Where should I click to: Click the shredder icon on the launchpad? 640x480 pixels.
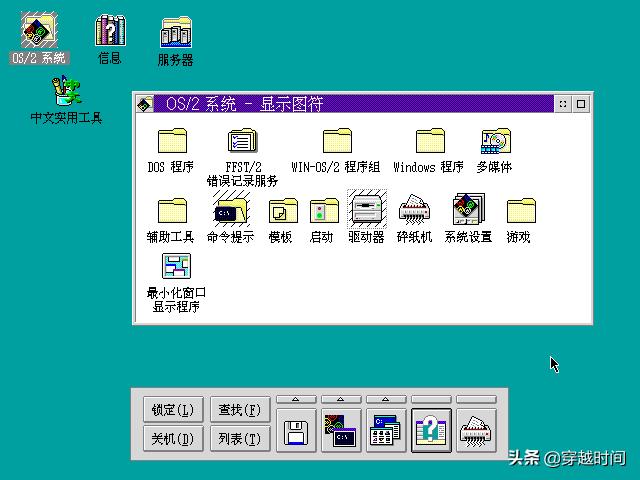476,431
